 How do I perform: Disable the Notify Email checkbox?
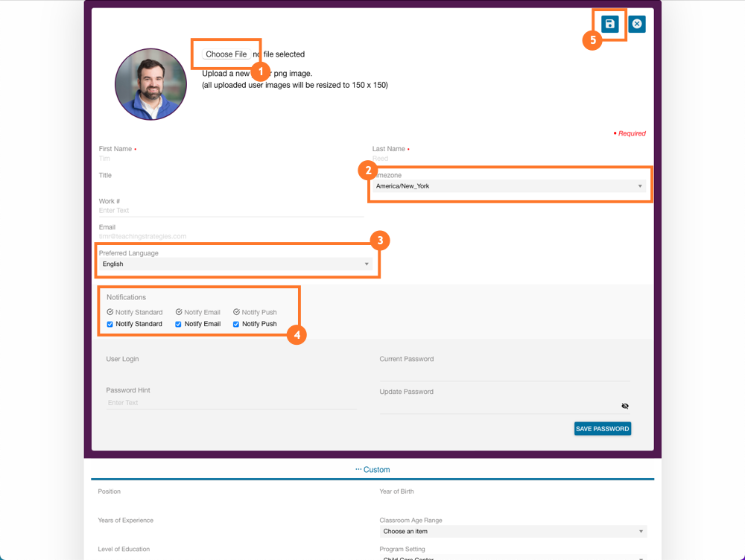tap(178, 324)
